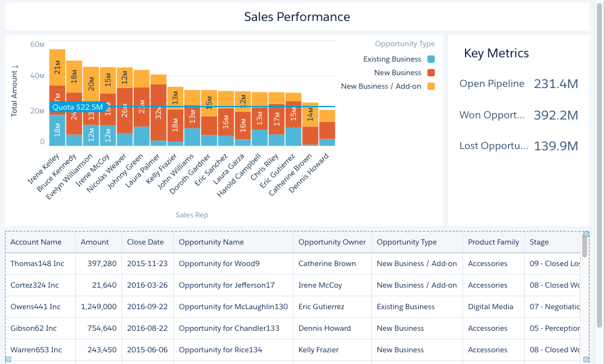Image resolution: width=605 pixels, height=364 pixels.
Task: Click the Won Opportunities 392.2M metric
Action: coord(519,115)
